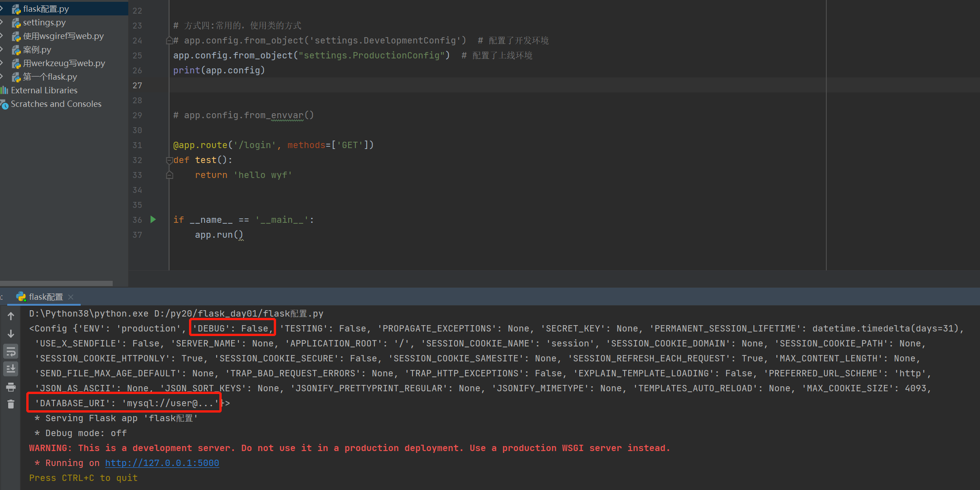
Task: Click line number 27 in the gutter
Action: click(137, 86)
